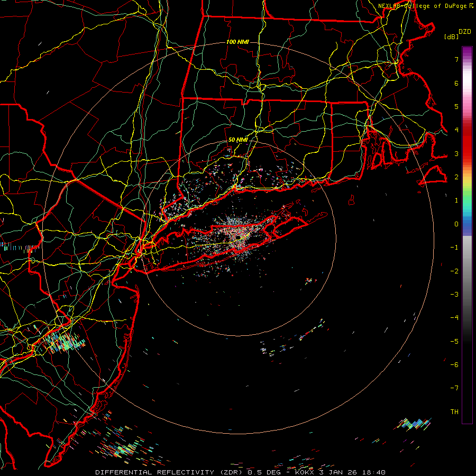The image size is (476, 476).
Task: Click the -6 value on the color scale
Action: point(454,365)
